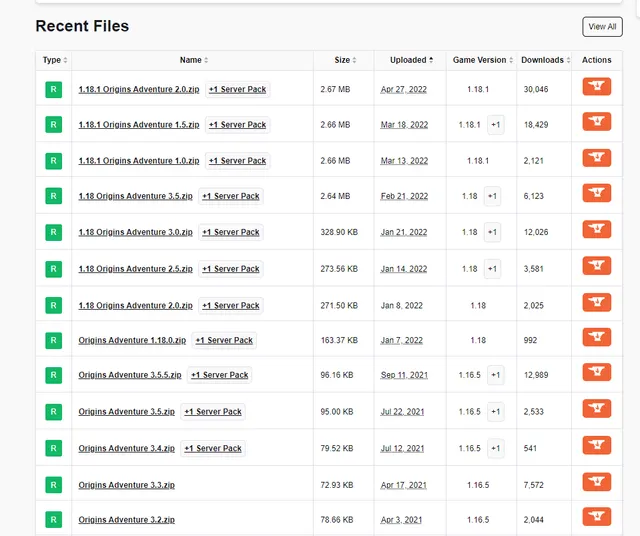Click release badge for 1.18 Origins Adventure 2.5
640x536 pixels.
click(x=53, y=269)
